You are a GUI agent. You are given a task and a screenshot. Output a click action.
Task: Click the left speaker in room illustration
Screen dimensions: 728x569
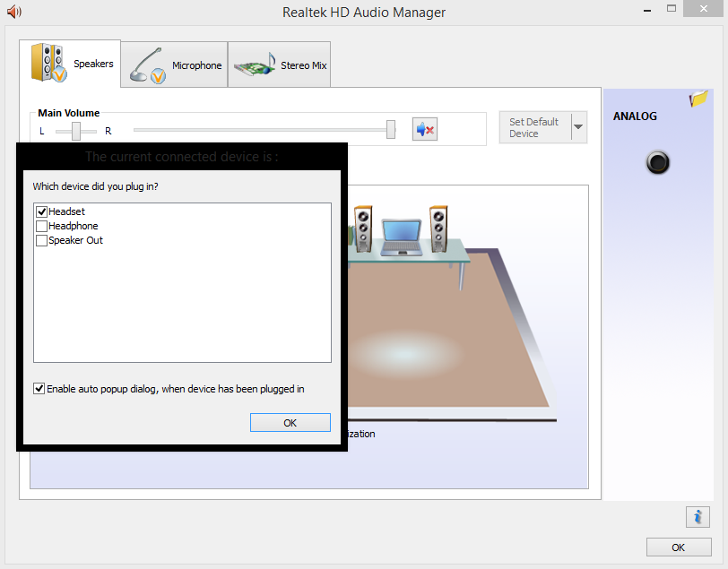pos(363,229)
